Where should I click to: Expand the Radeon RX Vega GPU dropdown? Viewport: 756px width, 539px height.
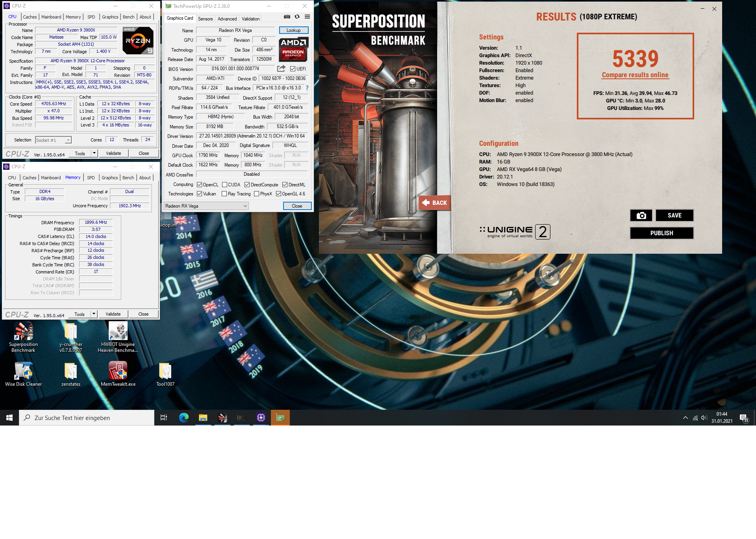pos(206,206)
